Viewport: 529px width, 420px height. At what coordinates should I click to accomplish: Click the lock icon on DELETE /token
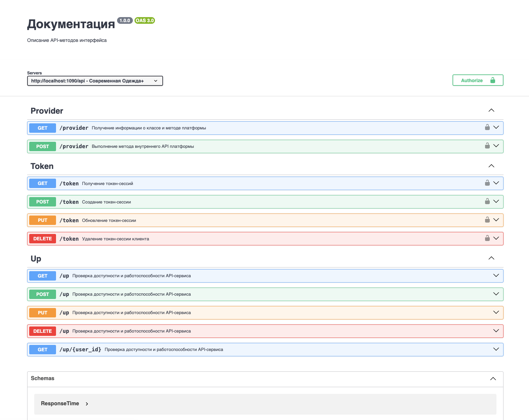pos(487,238)
